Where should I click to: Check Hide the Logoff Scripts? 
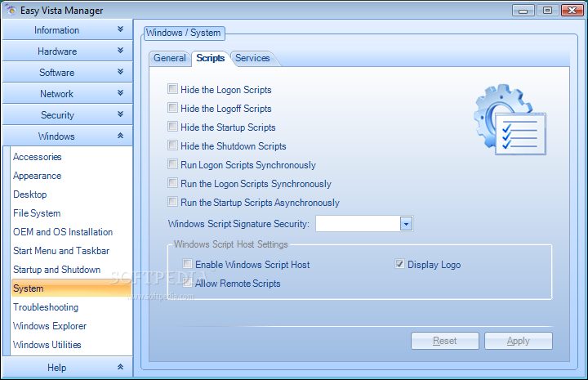pos(172,108)
